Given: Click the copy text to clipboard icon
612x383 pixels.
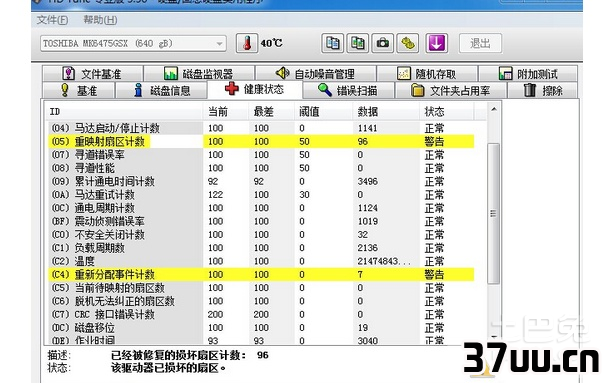Looking at the screenshot, I should click(x=333, y=43).
